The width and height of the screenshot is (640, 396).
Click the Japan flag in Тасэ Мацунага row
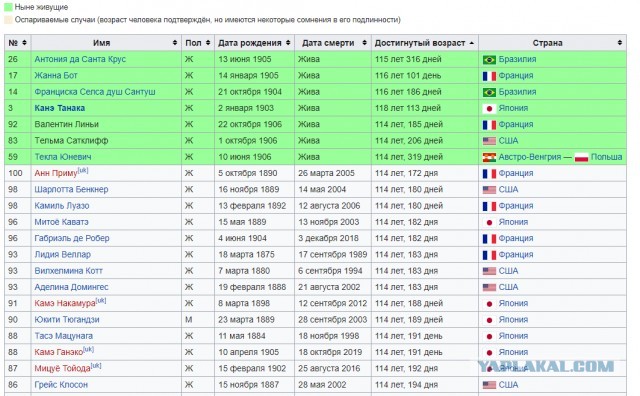point(489,336)
